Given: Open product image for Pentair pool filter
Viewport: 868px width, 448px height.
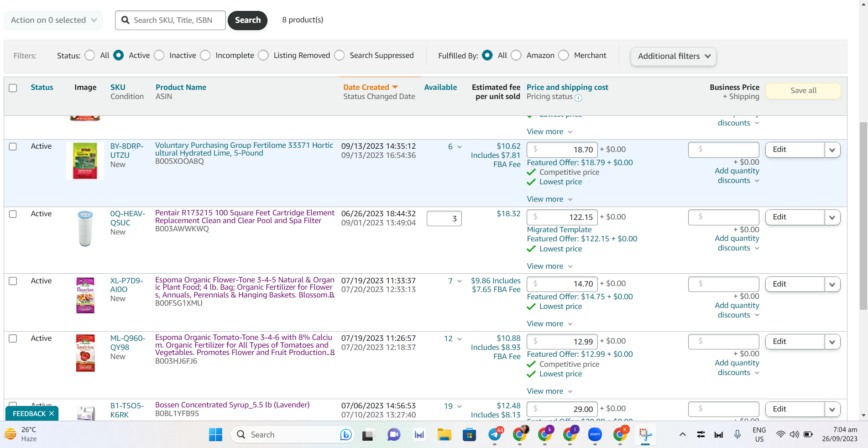Looking at the screenshot, I should 85,228.
